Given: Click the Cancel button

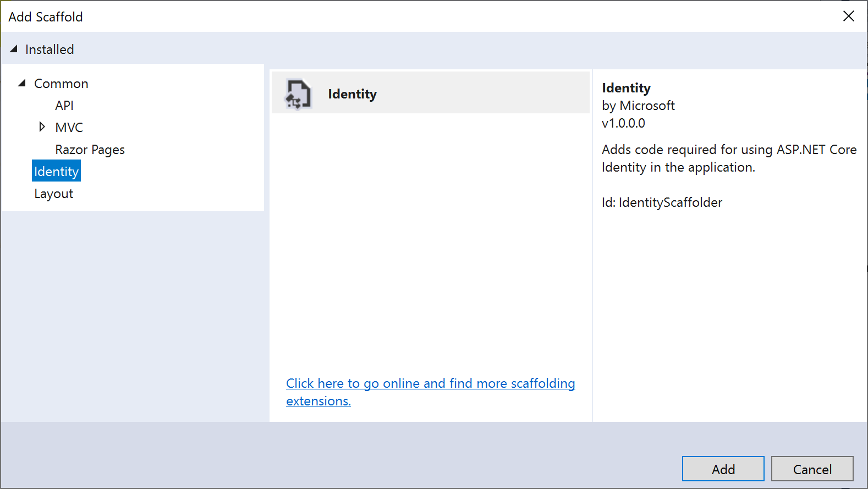Looking at the screenshot, I should [812, 469].
